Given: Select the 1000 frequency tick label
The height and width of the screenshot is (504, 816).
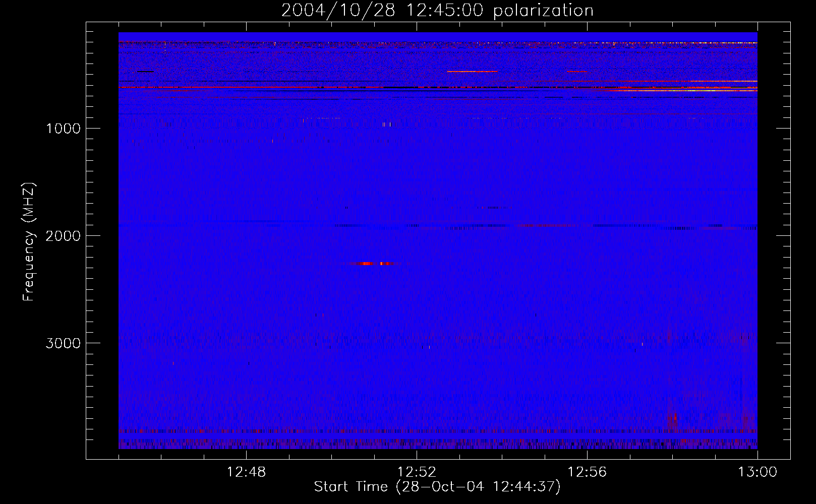Looking at the screenshot, I should click(64, 129).
